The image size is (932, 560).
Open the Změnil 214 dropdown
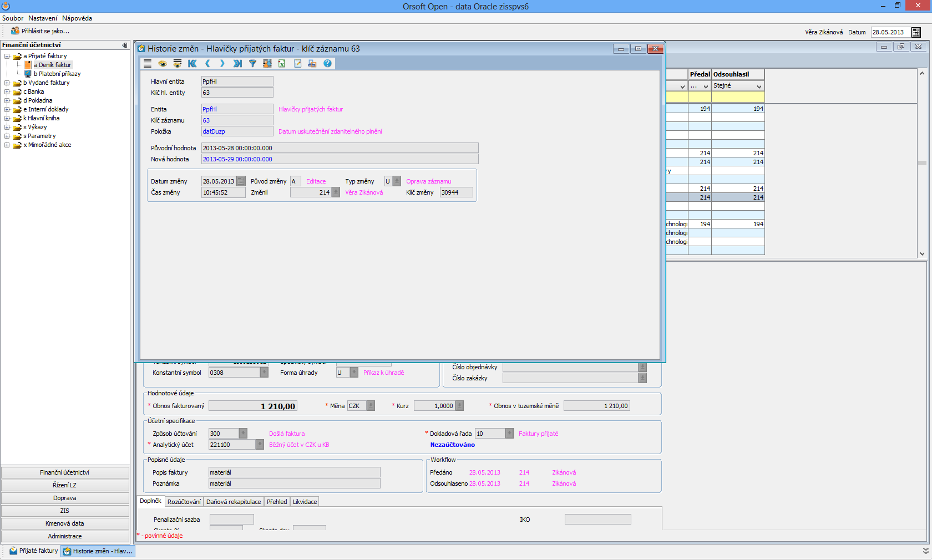[x=336, y=192]
